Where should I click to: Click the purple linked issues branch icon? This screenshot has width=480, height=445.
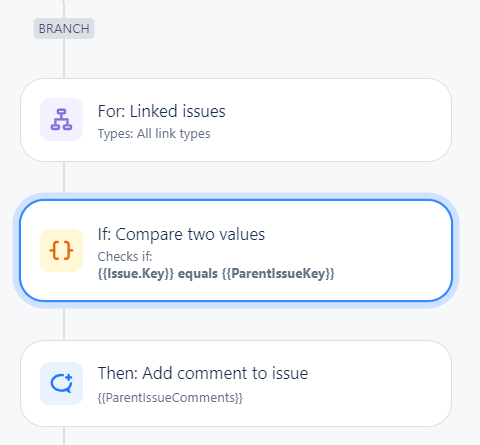[x=61, y=119]
